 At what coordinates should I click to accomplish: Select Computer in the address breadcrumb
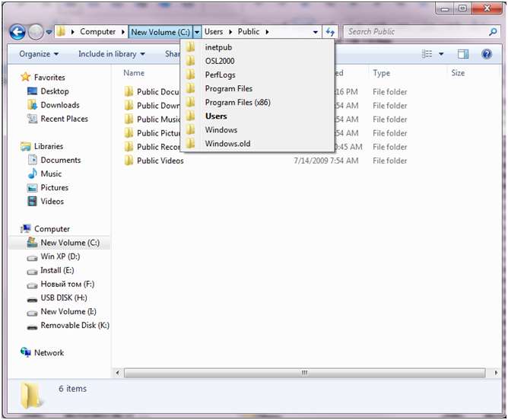pyautogui.click(x=97, y=32)
